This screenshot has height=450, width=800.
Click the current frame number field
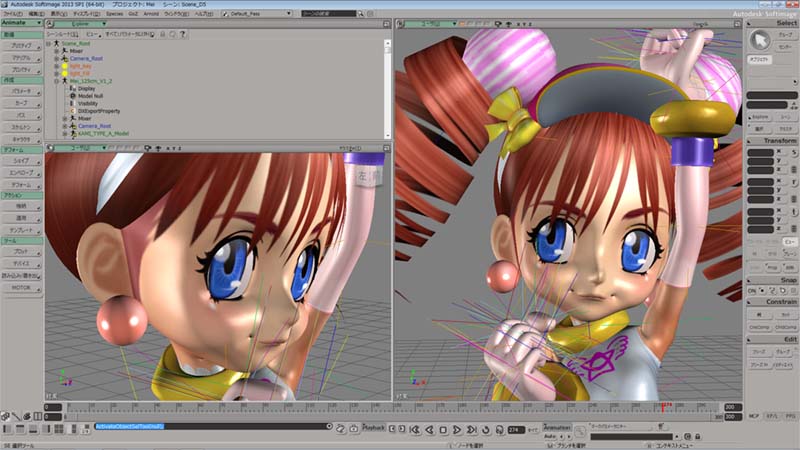[x=516, y=430]
